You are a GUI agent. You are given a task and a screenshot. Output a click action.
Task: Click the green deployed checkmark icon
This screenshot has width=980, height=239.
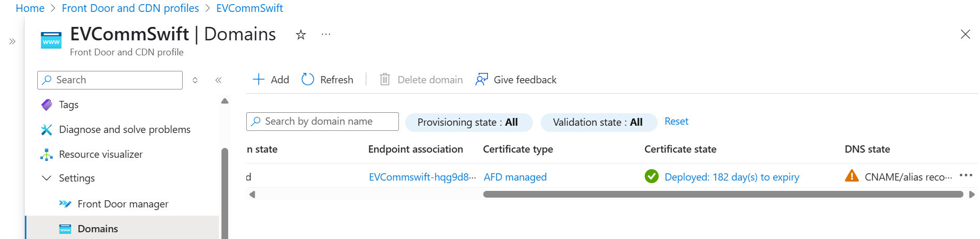point(651,176)
